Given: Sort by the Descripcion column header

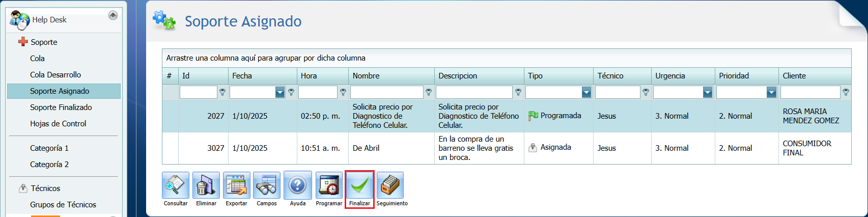Looking at the screenshot, I should tap(479, 76).
